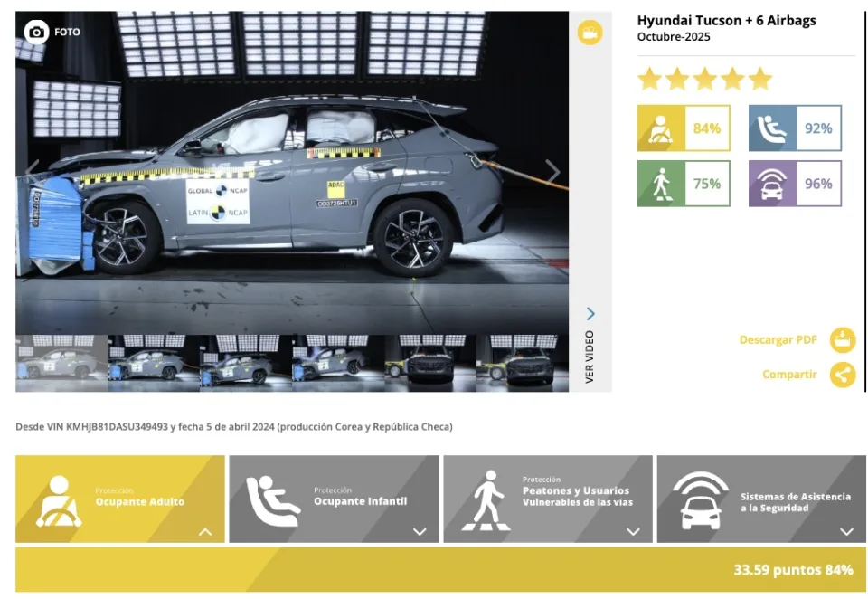Expand Sistemas de Asistencia a la Seguridad chevron
The height and width of the screenshot is (599, 868).
(846, 532)
